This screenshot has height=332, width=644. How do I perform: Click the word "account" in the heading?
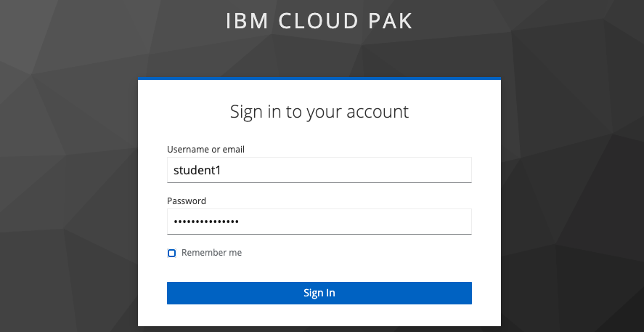tap(375, 112)
